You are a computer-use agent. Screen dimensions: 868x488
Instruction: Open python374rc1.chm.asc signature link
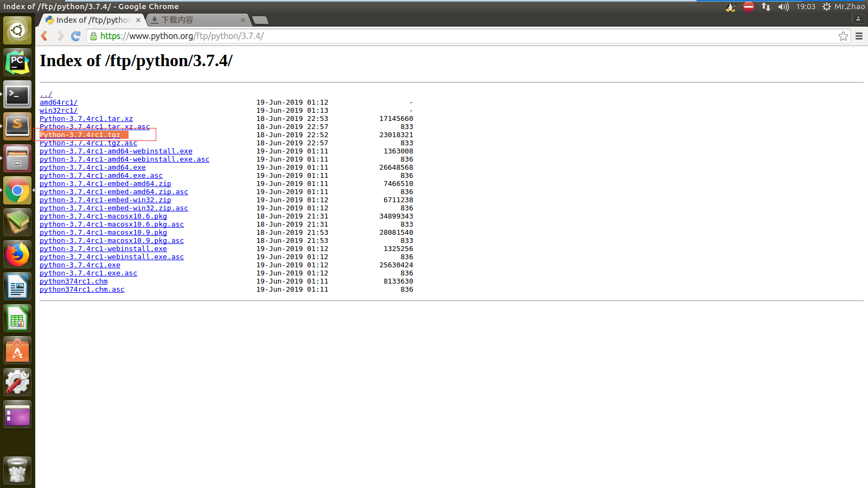point(82,290)
